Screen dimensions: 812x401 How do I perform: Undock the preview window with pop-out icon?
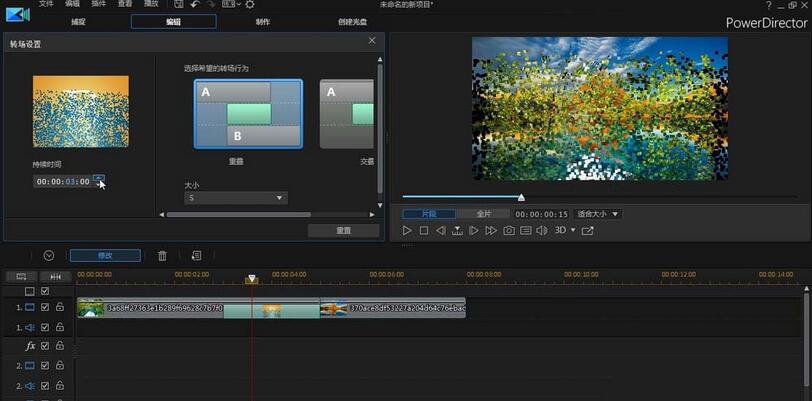588,231
